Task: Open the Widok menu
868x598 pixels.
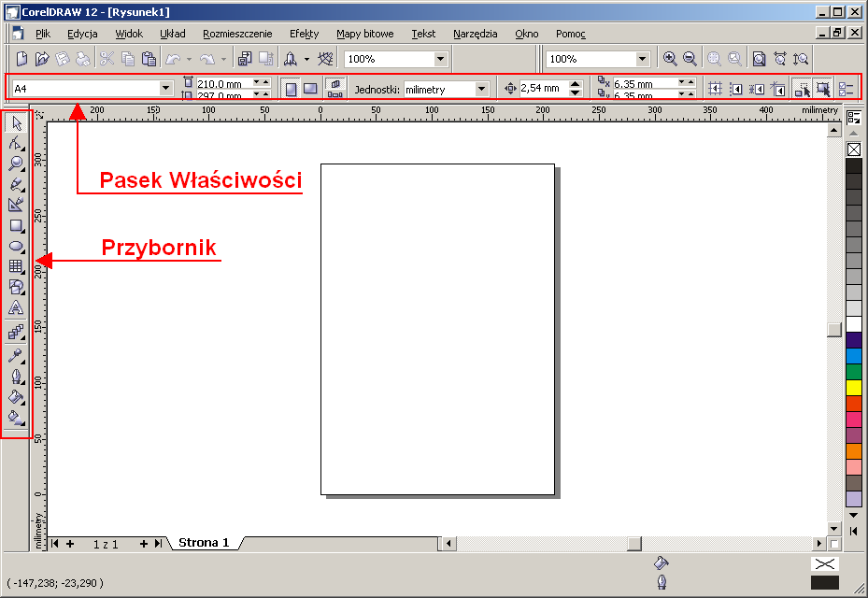Action: pos(129,34)
